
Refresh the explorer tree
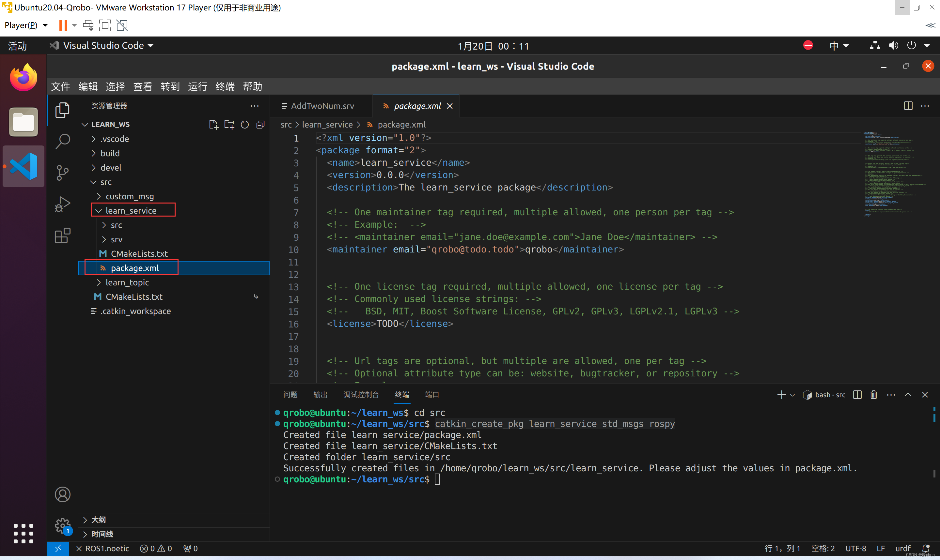[244, 125]
